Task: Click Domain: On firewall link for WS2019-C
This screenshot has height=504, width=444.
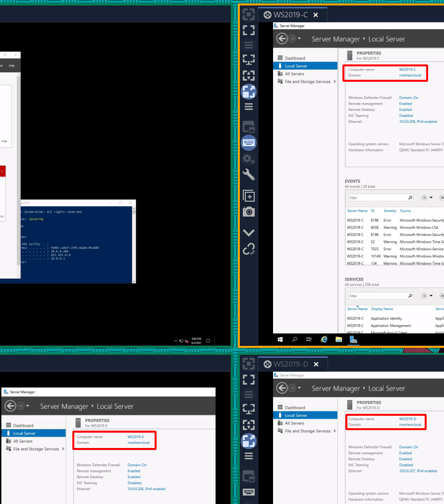Action: tap(409, 98)
